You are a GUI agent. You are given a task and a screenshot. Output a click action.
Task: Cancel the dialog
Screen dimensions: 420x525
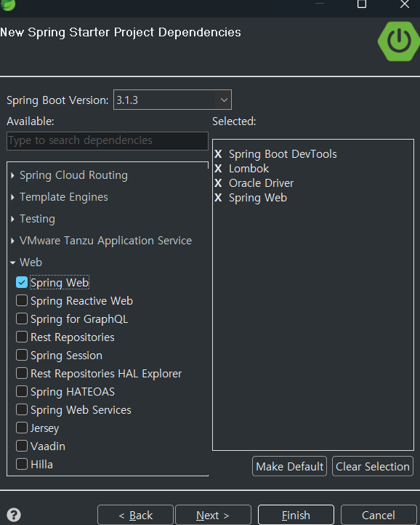click(379, 515)
